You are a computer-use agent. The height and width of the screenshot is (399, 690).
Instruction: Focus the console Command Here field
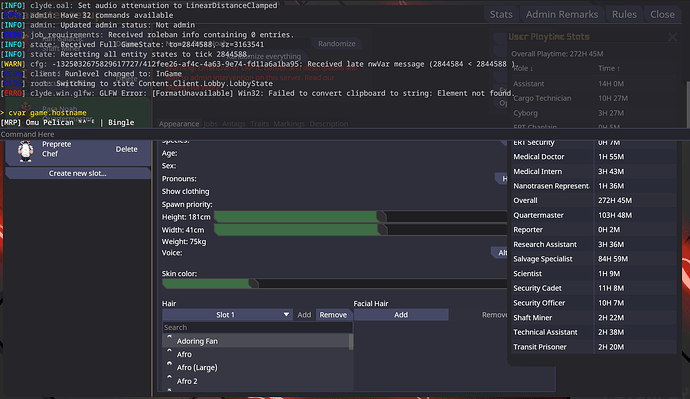tap(345, 134)
